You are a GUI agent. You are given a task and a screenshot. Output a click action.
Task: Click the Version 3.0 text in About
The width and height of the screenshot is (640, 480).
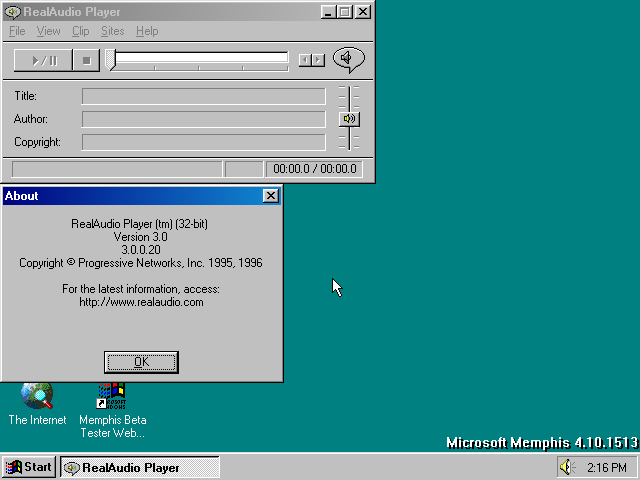coord(141,237)
